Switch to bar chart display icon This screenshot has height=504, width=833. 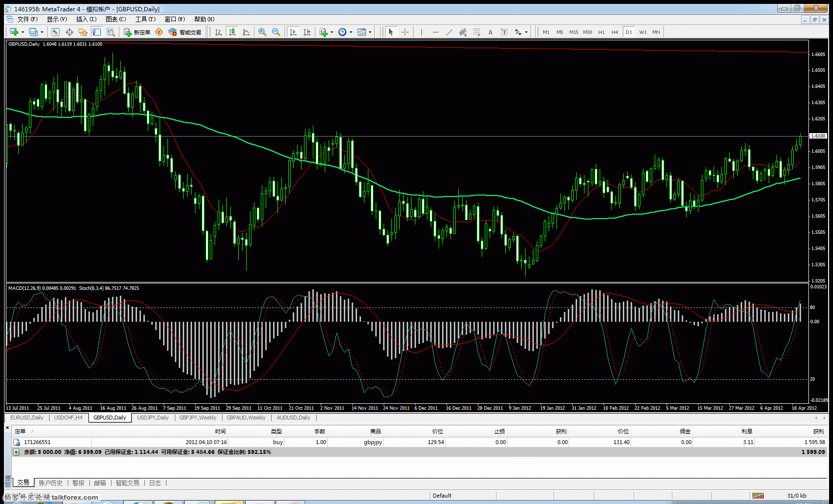pos(219,32)
